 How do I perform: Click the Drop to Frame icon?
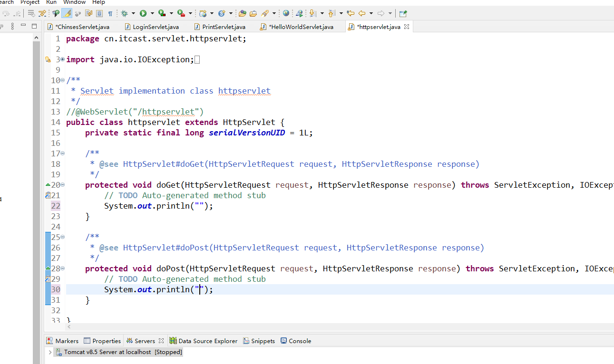(x=31, y=13)
